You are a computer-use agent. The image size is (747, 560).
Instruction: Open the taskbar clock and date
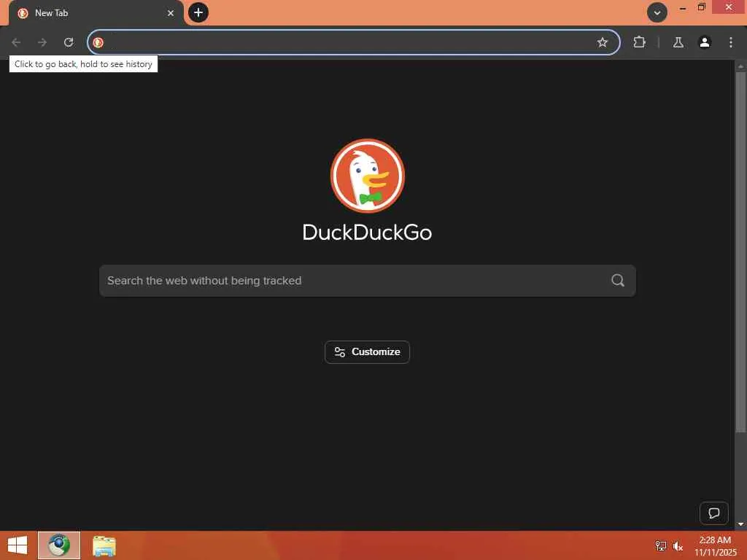coord(715,545)
